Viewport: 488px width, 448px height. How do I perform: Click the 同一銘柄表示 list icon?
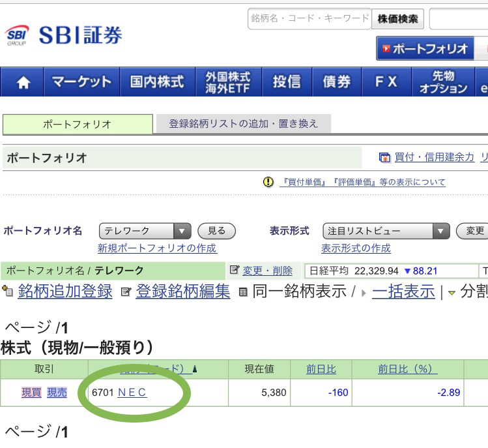[x=243, y=292]
